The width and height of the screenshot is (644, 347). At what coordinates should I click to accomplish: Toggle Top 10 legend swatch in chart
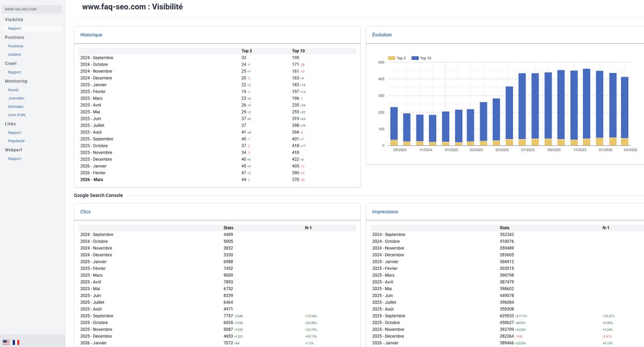[x=415, y=58]
